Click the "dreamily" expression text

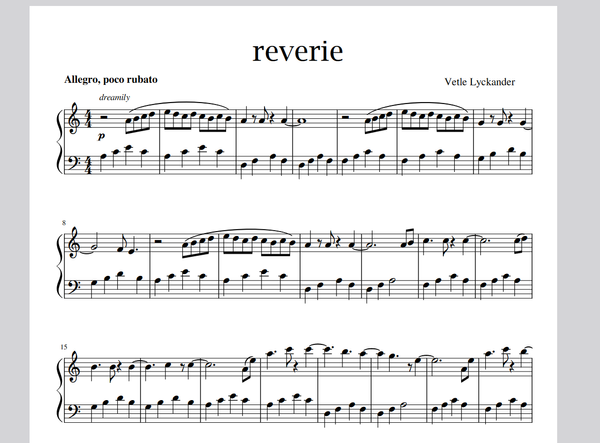(115, 98)
